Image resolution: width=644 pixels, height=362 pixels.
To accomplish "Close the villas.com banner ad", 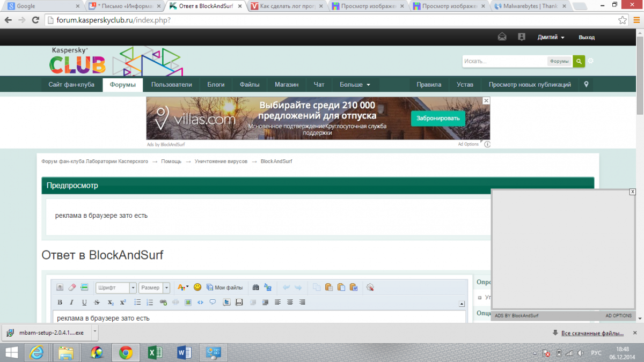I will tap(486, 100).
